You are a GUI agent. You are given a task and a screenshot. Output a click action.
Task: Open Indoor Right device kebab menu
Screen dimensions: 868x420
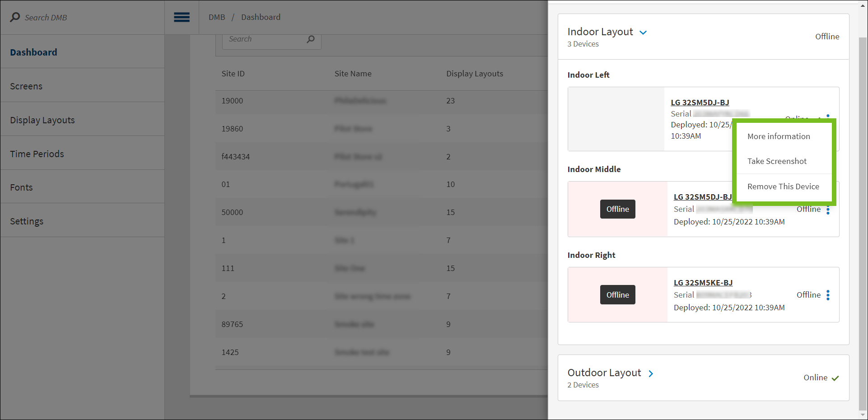point(828,295)
